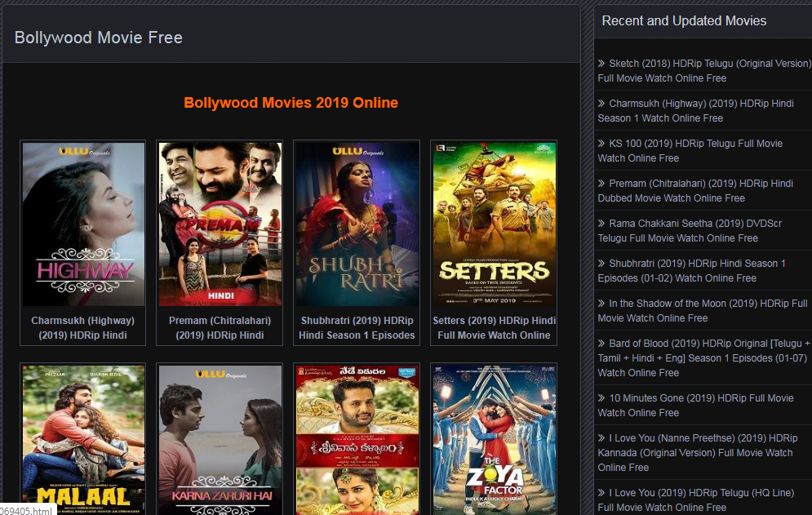The width and height of the screenshot is (812, 515).
Task: Open sidebar link 10 Minutes Gone (2019)
Action: click(x=696, y=405)
